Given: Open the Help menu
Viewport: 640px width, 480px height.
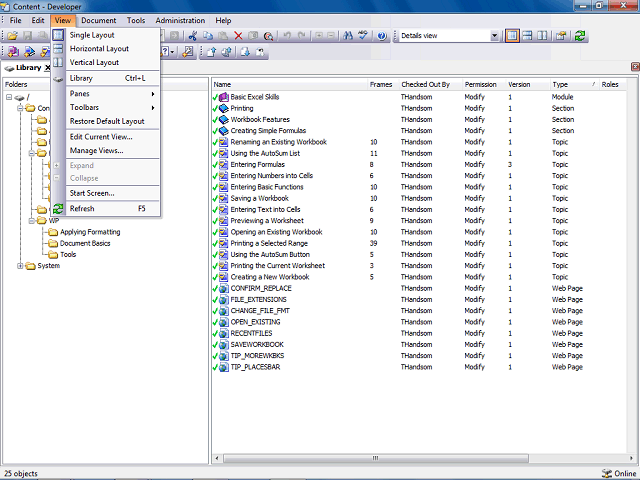Looking at the screenshot, I should coord(223,20).
